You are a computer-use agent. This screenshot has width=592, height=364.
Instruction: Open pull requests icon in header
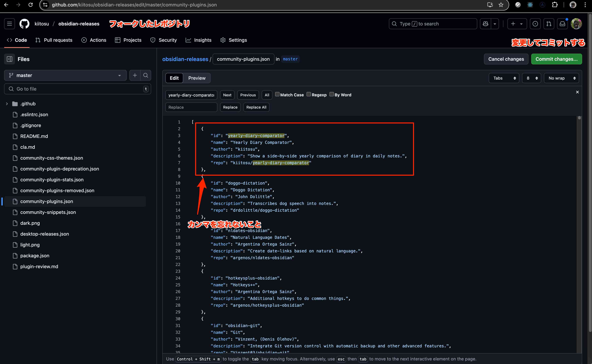tap(549, 24)
